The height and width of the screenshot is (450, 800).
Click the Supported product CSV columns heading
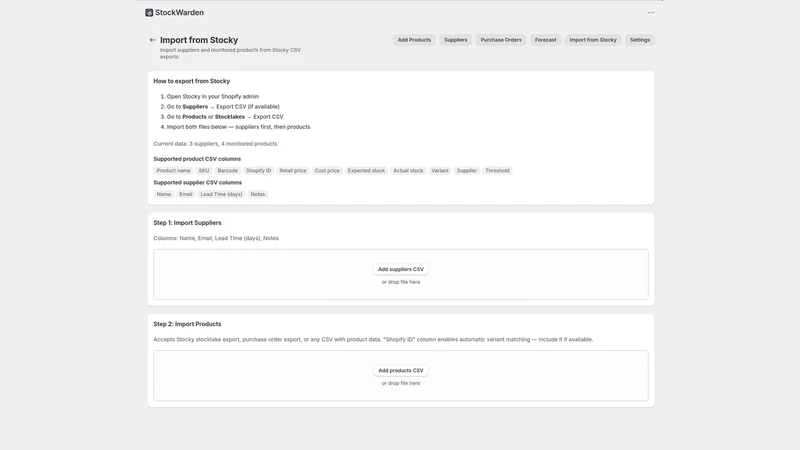click(x=197, y=159)
